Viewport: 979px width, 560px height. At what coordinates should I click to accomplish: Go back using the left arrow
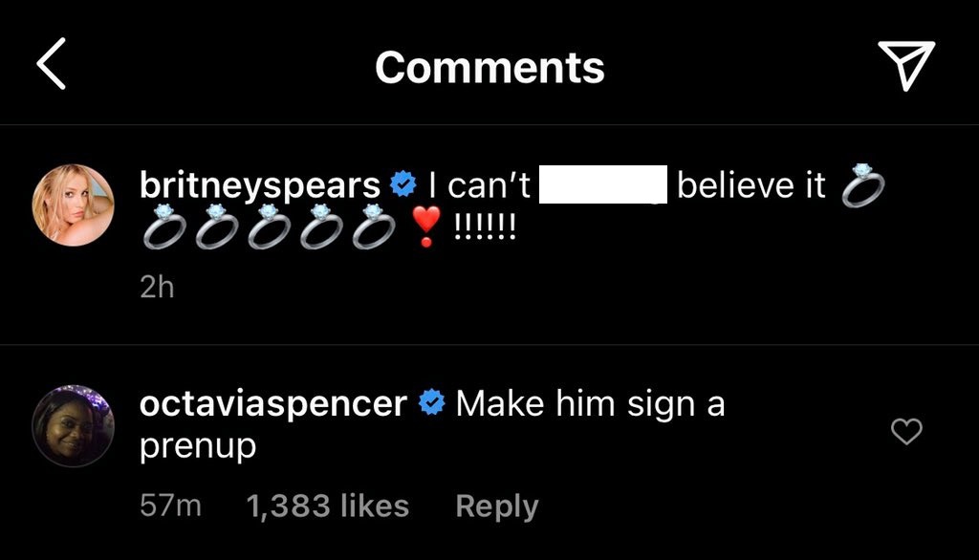(x=52, y=66)
